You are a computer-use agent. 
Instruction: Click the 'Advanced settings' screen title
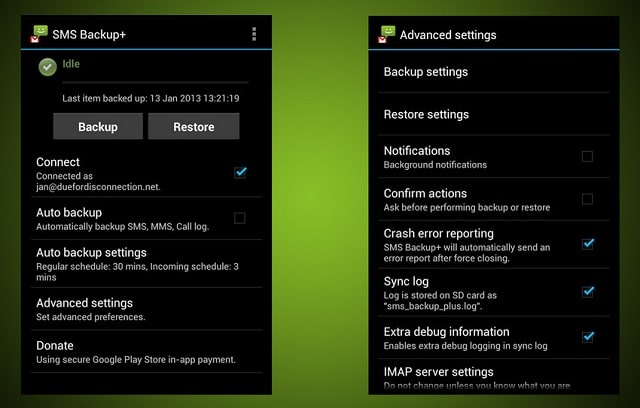[x=448, y=35]
